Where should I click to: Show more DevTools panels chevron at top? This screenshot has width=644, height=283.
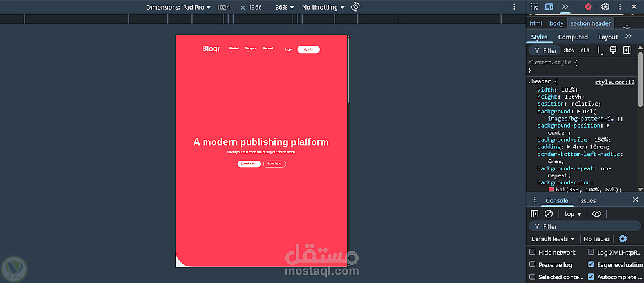tap(565, 6)
